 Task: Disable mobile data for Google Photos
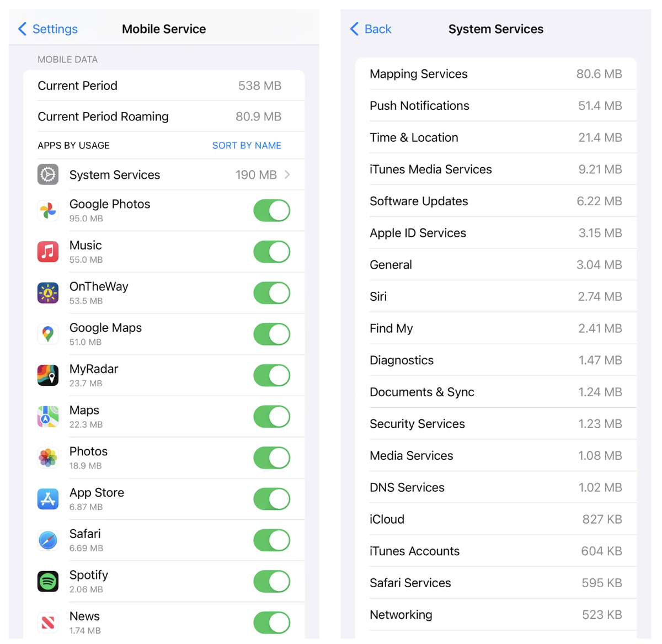coord(272,210)
